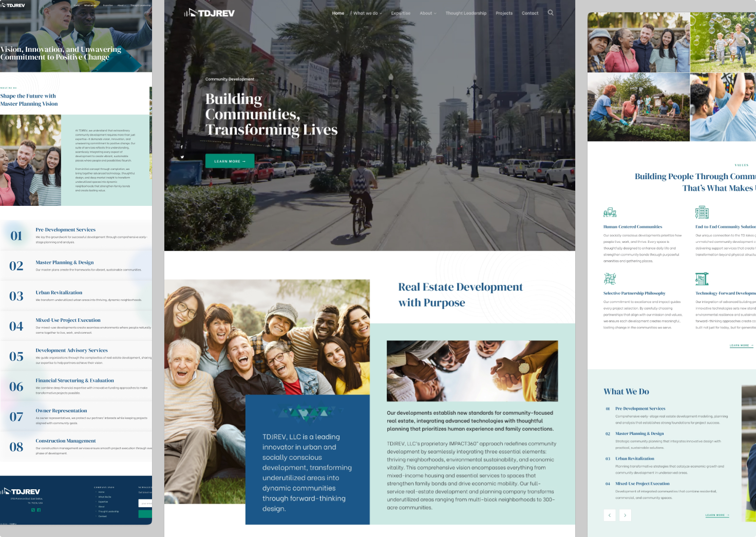Click the footer X social icon

[x=33, y=510]
